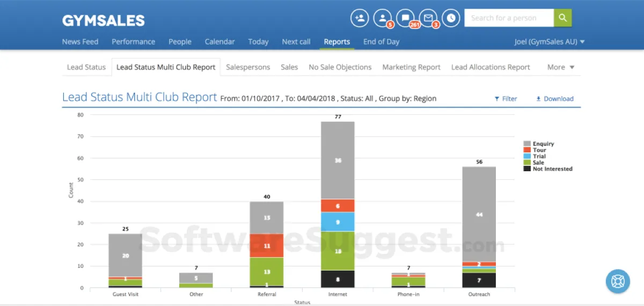Open the chat messages icon with badge 261

(406, 18)
